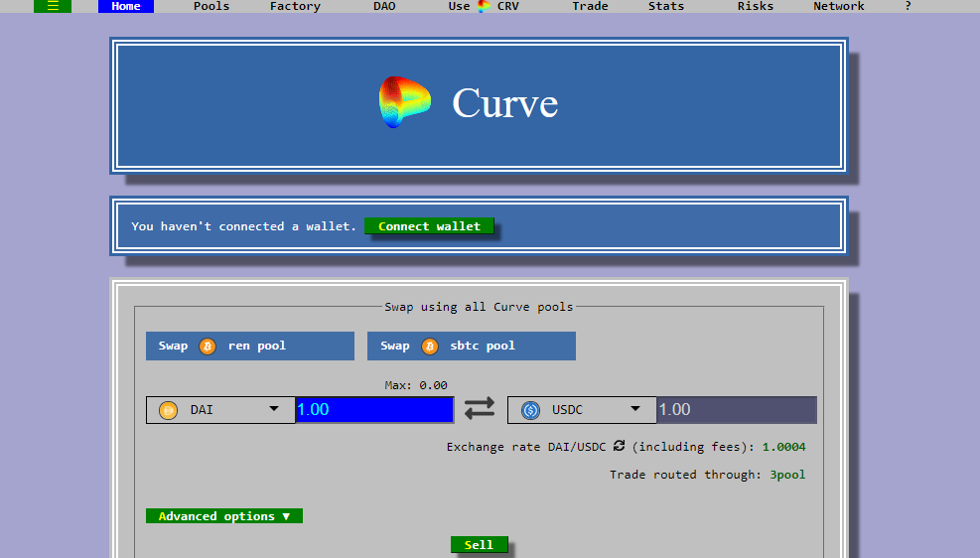Open the USDC token dropdown
980x558 pixels.
(x=582, y=410)
